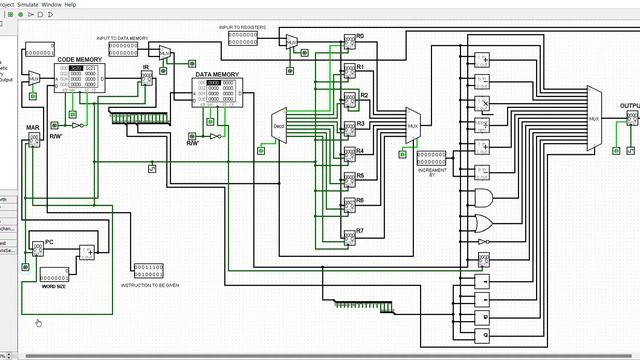Click the inverter beside data memory R/W'

215,136
